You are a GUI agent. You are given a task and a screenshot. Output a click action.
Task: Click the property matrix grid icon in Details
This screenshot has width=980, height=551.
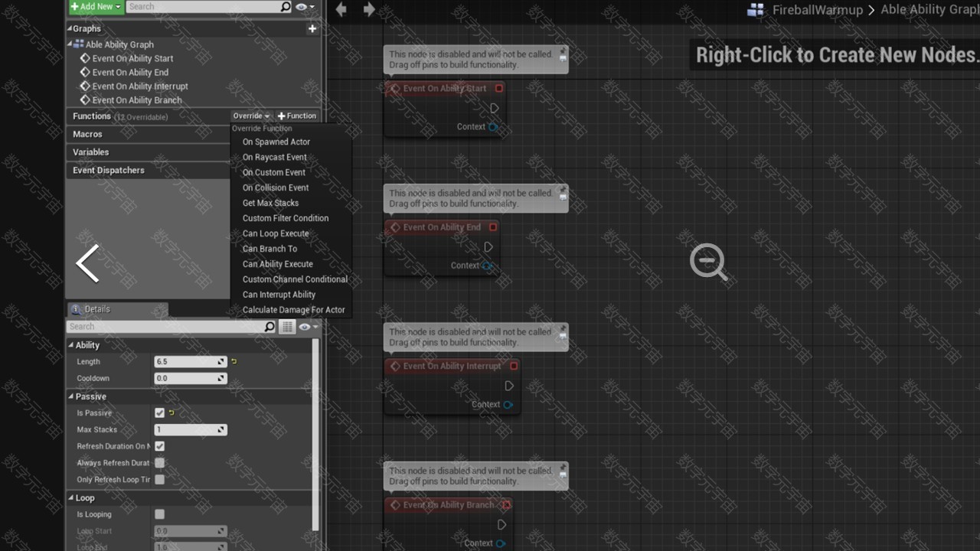(x=286, y=327)
